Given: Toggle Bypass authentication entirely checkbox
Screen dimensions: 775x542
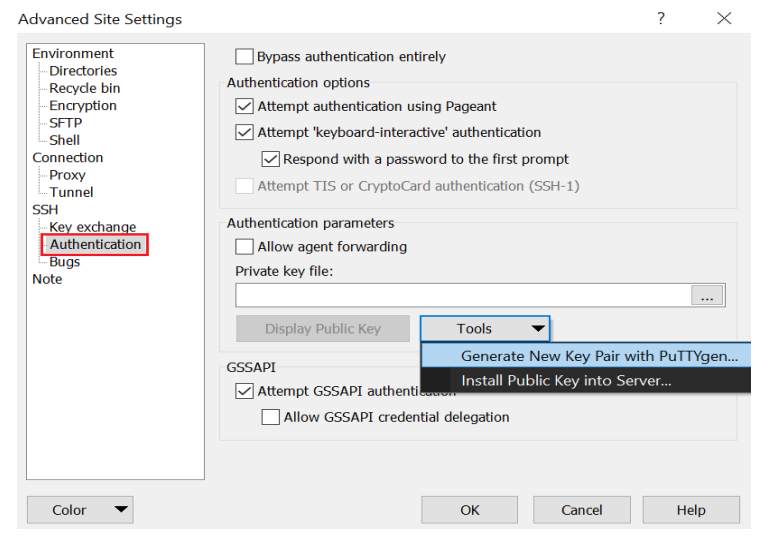Looking at the screenshot, I should point(244,56).
